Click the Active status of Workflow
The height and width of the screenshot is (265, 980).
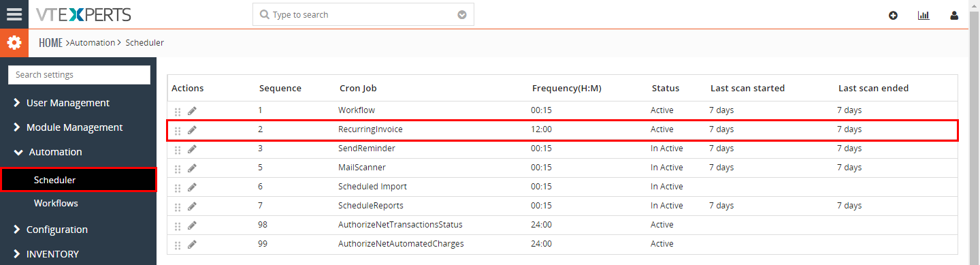[662, 110]
